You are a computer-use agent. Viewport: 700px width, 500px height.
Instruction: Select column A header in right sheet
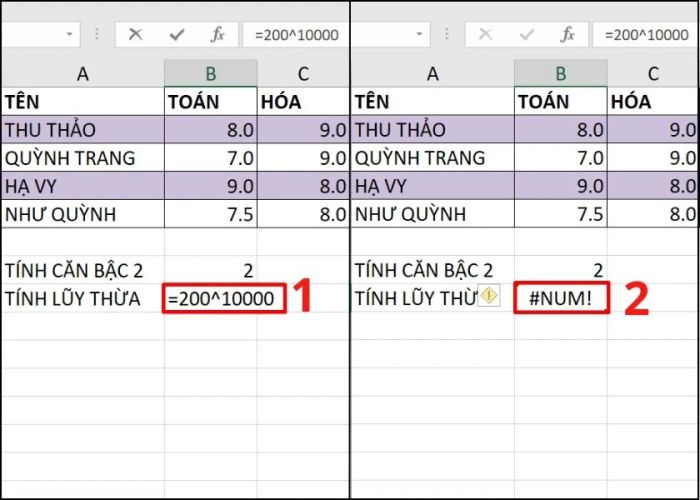pyautogui.click(x=433, y=74)
